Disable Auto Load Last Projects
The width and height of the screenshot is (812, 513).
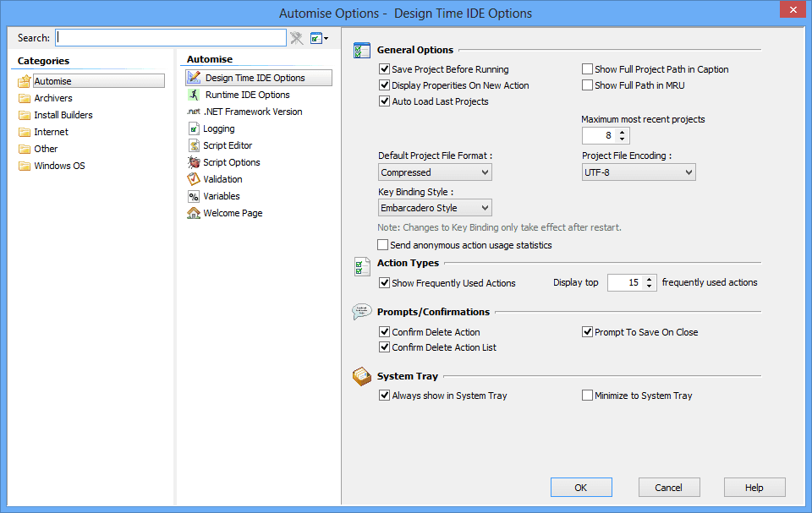(384, 101)
